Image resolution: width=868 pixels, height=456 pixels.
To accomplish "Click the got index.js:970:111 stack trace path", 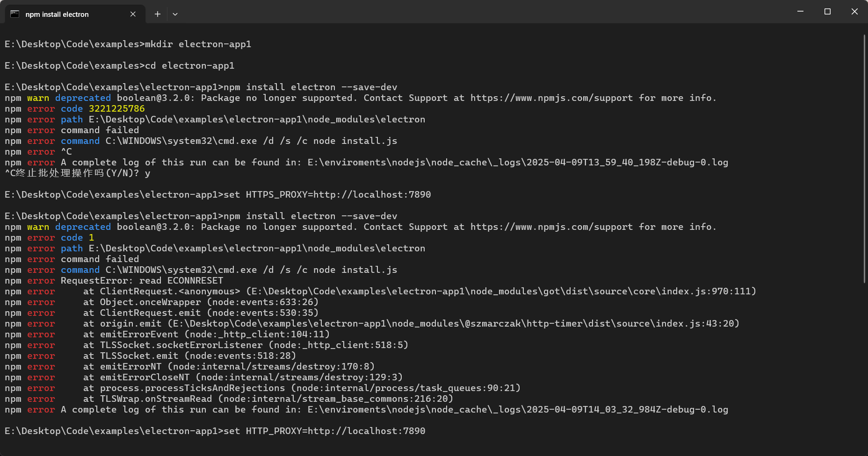I will (x=500, y=292).
